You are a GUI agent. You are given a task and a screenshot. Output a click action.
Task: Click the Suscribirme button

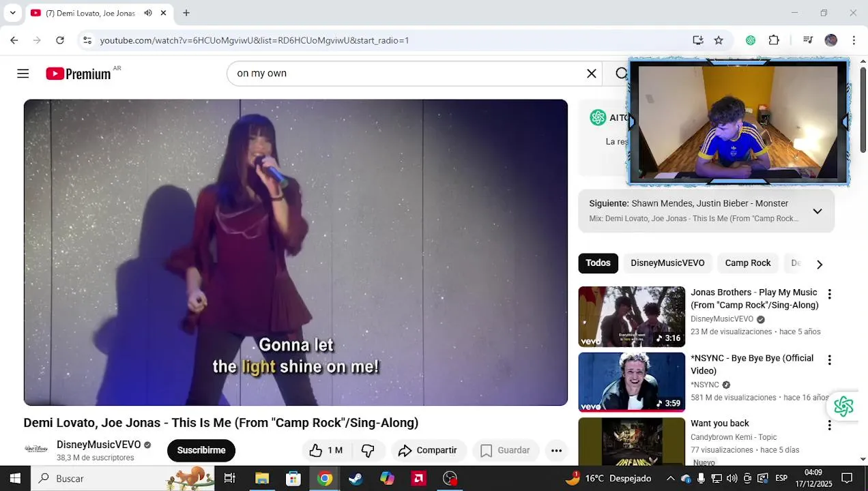(x=201, y=451)
